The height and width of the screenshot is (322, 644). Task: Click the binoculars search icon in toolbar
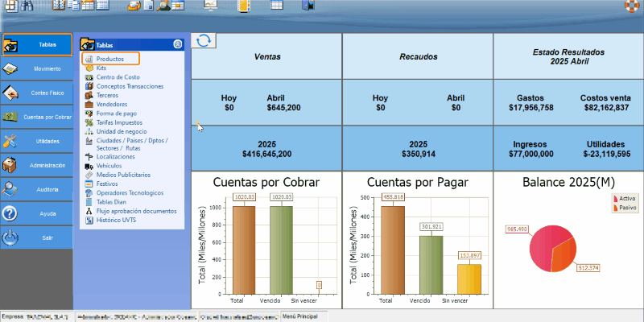click(x=27, y=6)
